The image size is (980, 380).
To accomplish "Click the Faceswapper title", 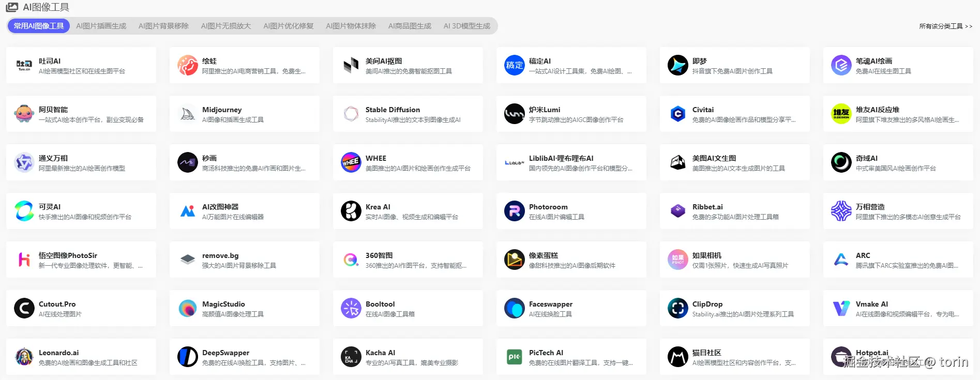I will pyautogui.click(x=551, y=304).
